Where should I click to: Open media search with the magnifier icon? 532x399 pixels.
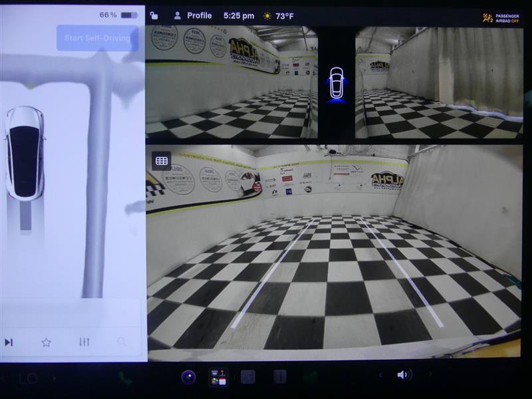(122, 341)
